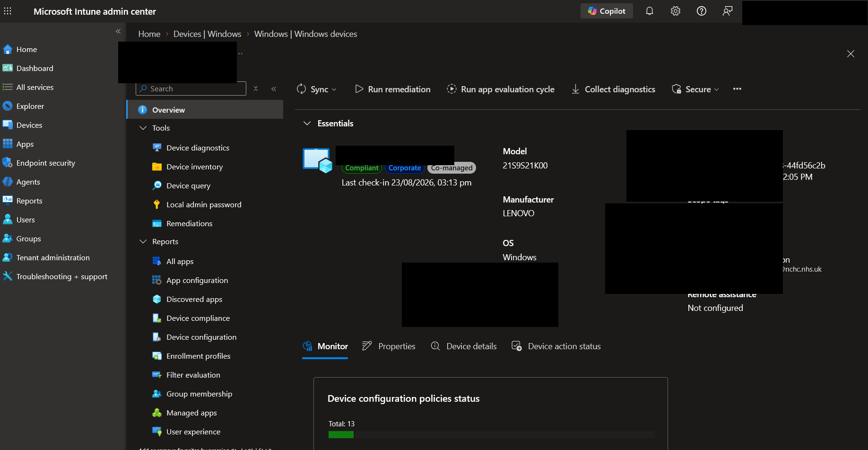Image resolution: width=868 pixels, height=450 pixels.
Task: Collapse the left navigation sidebar
Action: click(118, 31)
